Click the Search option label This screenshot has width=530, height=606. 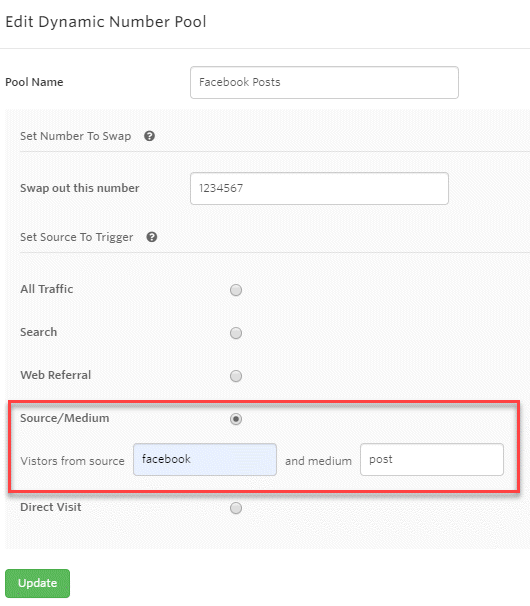[x=39, y=332]
